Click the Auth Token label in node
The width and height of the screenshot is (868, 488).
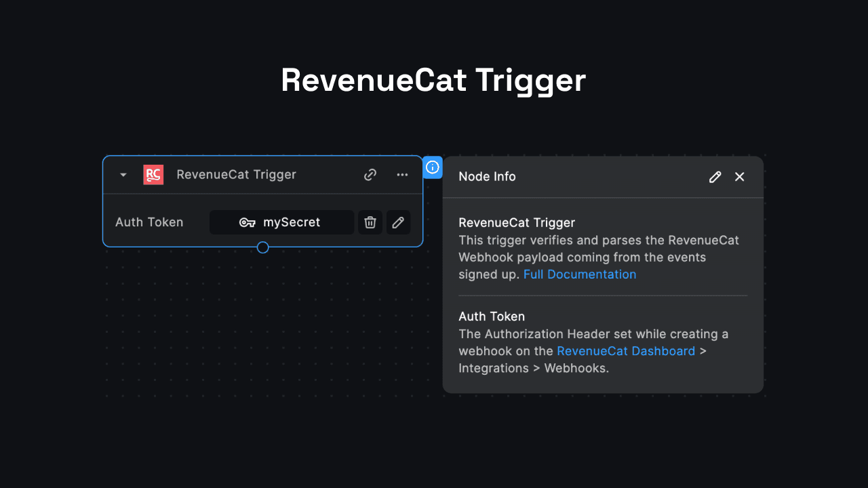tap(149, 222)
